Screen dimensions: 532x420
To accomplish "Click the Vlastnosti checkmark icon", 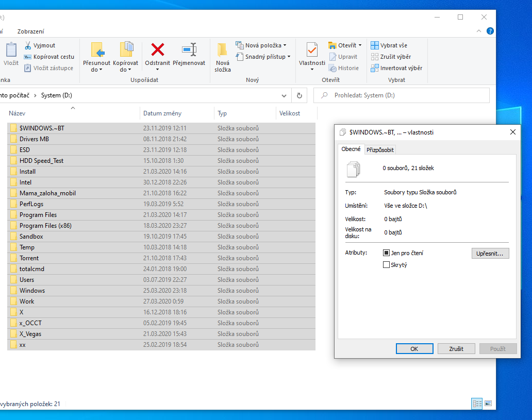I will (x=312, y=50).
